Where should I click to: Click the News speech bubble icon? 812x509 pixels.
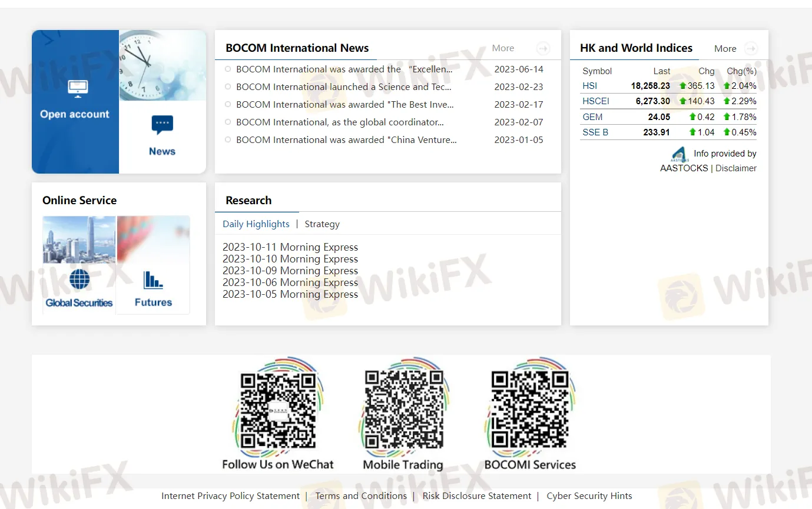pos(162,125)
